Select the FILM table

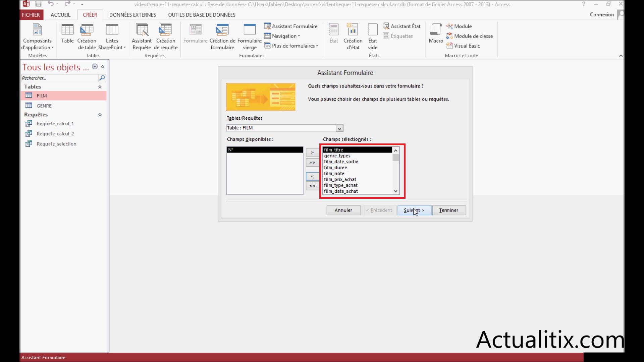click(64, 96)
